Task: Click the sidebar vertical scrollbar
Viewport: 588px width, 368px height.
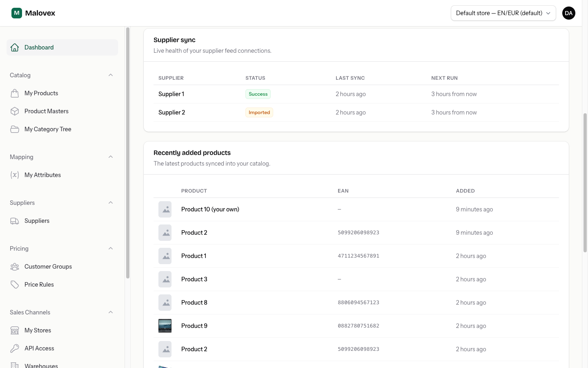Action: (128, 153)
